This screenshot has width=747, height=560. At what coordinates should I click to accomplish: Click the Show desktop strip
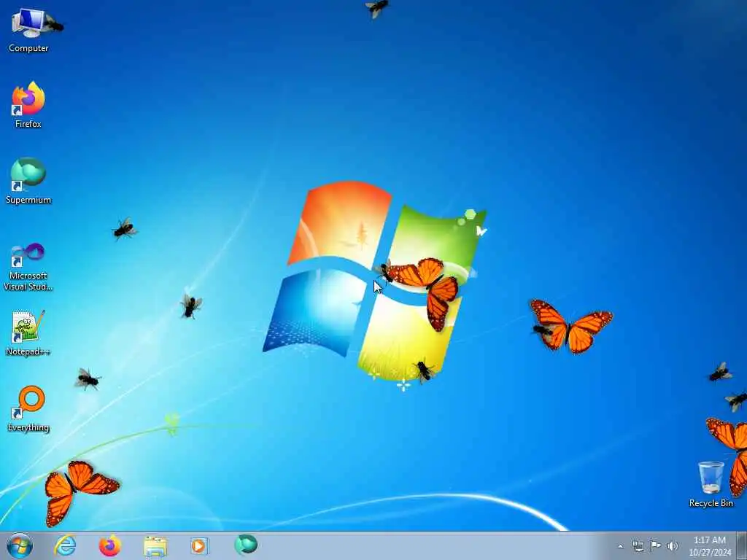(742, 545)
